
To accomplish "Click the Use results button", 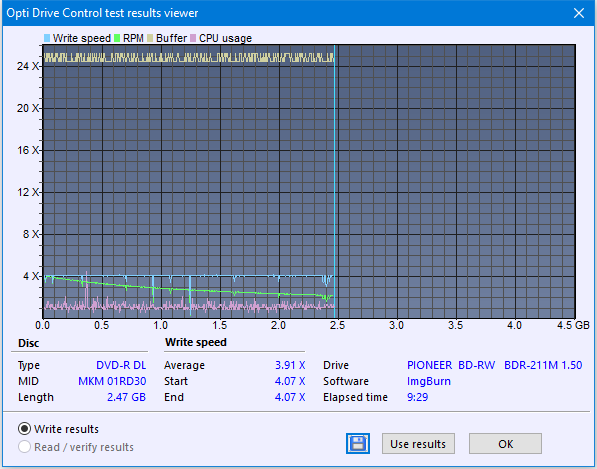I will point(418,443).
